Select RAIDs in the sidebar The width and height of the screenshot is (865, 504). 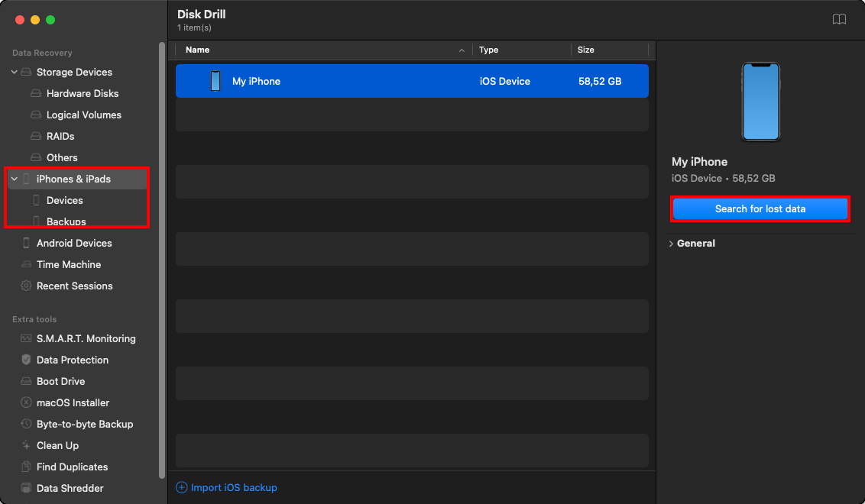point(60,136)
